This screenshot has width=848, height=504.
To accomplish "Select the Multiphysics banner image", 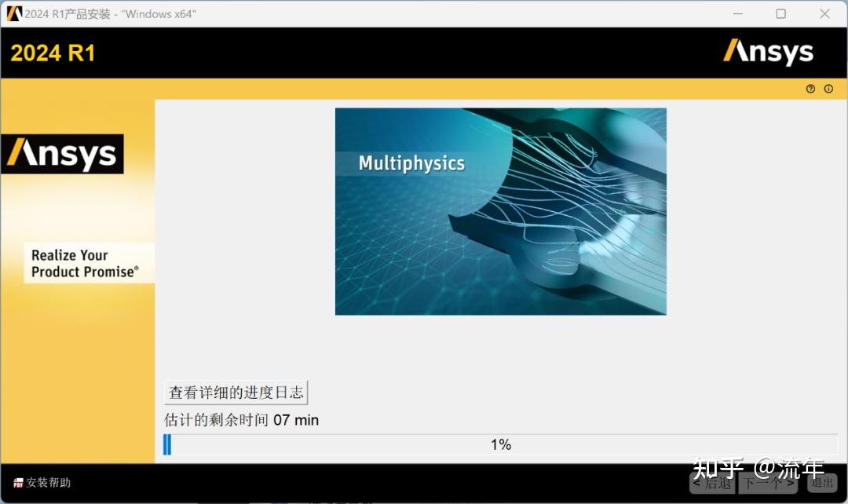I will pos(501,212).
